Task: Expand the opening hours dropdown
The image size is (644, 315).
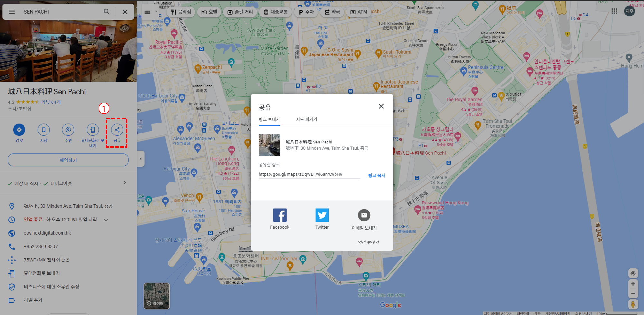Action: (x=106, y=220)
